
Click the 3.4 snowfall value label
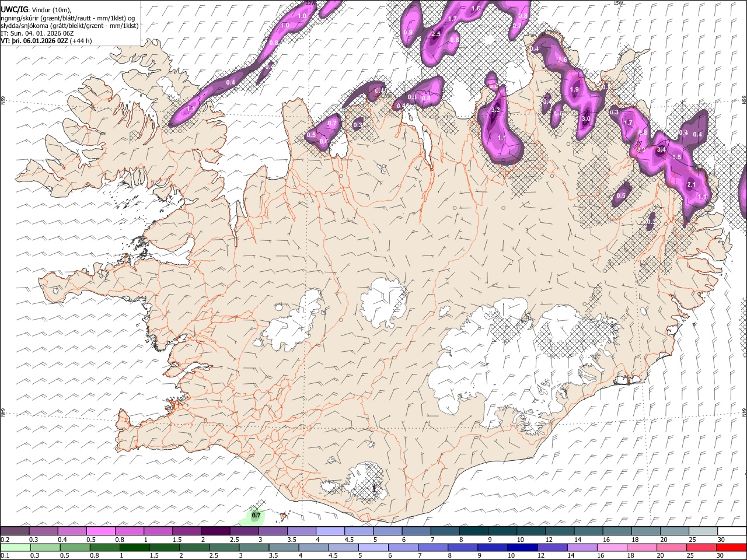pyautogui.click(x=661, y=150)
